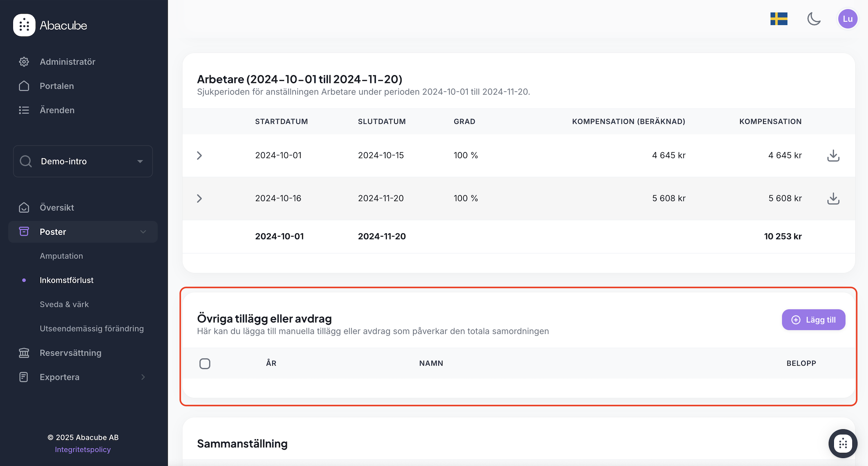Click the Abacube logo icon
Image resolution: width=868 pixels, height=466 pixels.
pyautogui.click(x=24, y=25)
